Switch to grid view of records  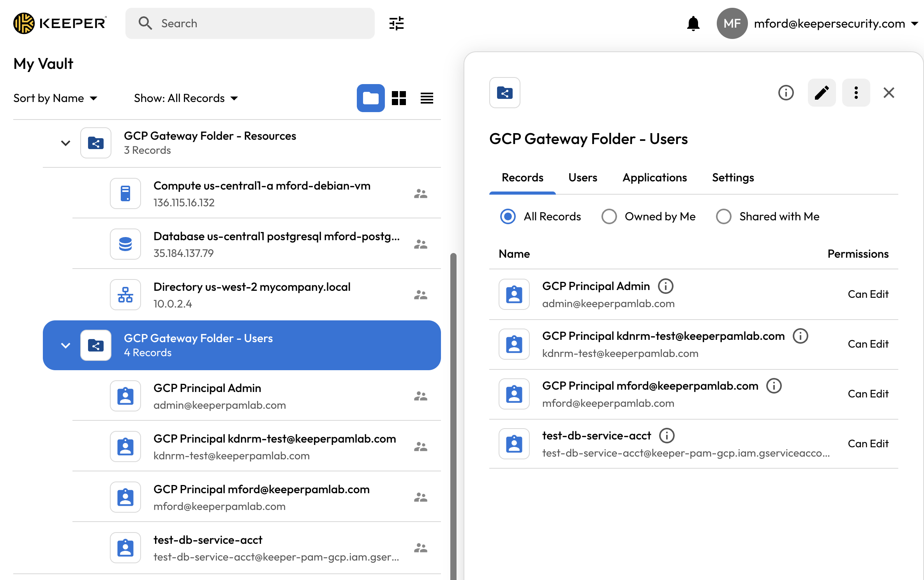pos(399,98)
